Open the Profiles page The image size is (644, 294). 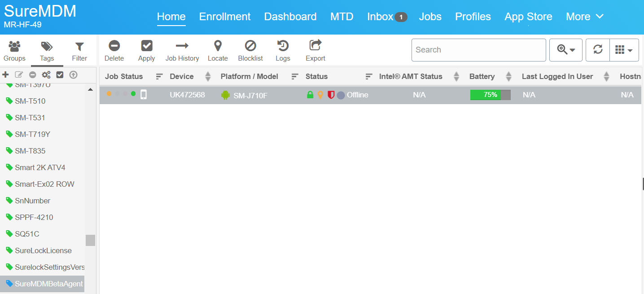click(x=473, y=17)
